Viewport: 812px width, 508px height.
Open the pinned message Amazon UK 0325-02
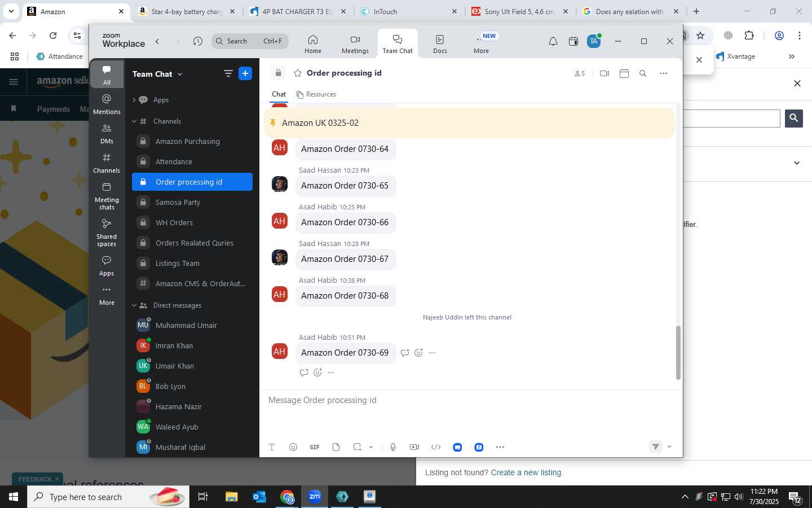pyautogui.click(x=469, y=123)
